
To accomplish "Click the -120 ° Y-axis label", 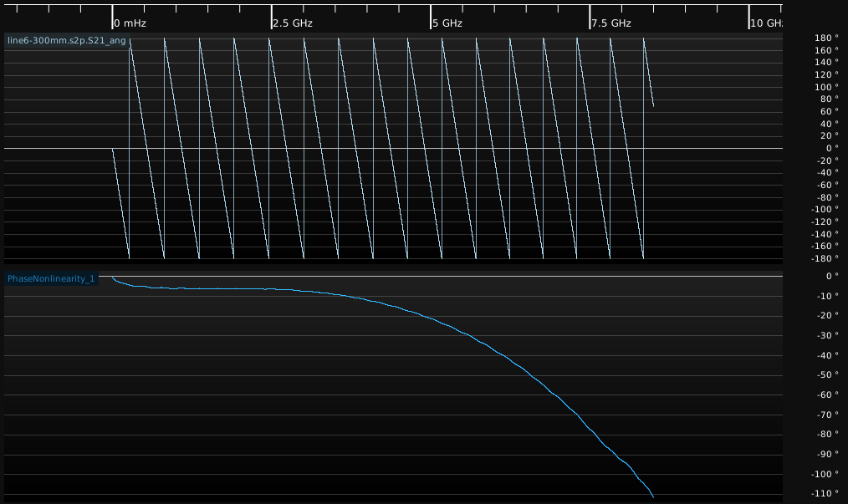I will pos(825,221).
